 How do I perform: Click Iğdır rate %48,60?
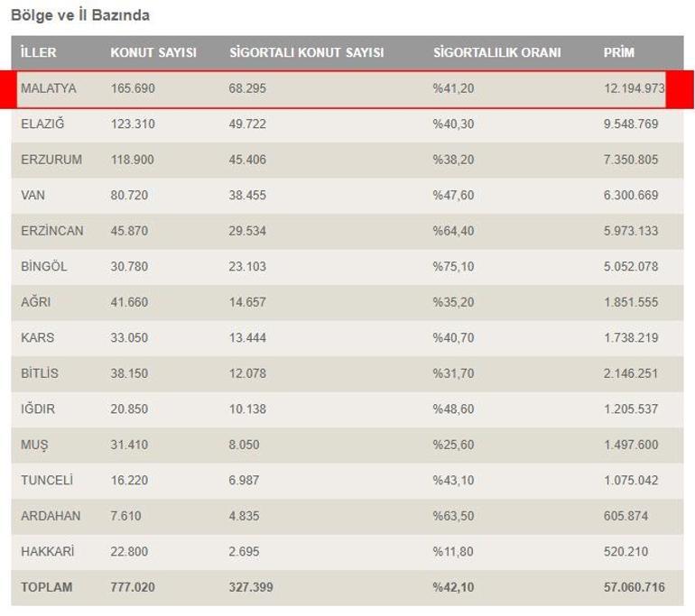(453, 409)
